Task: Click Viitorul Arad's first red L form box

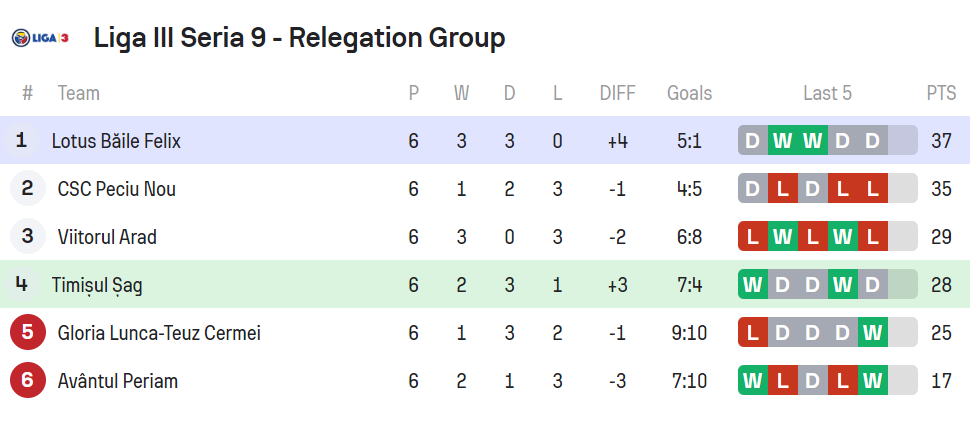Action: coord(753,237)
